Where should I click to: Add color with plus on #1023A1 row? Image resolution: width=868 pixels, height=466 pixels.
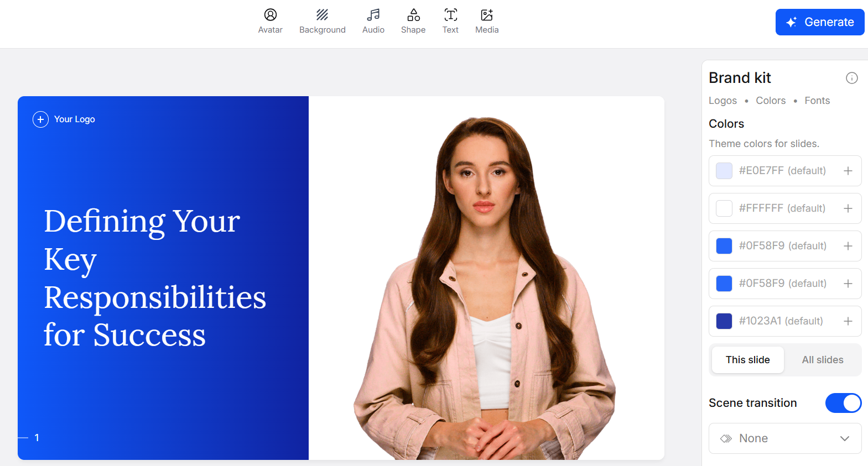pos(848,321)
